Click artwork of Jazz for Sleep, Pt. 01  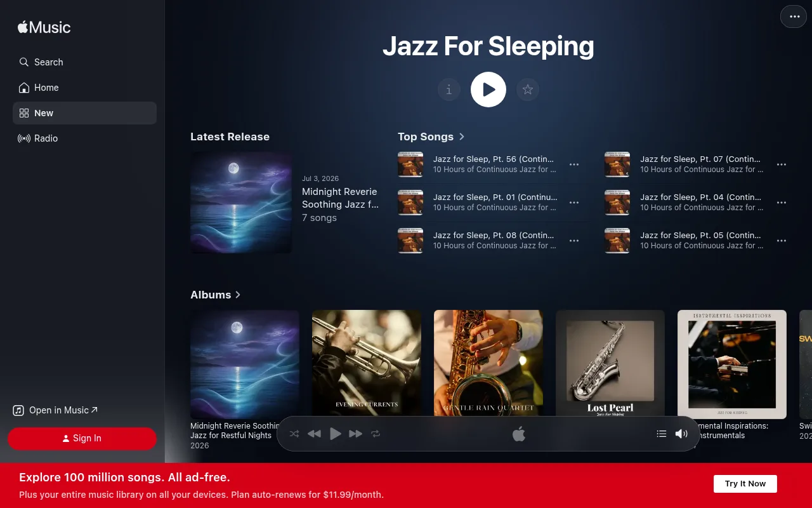coord(410,203)
